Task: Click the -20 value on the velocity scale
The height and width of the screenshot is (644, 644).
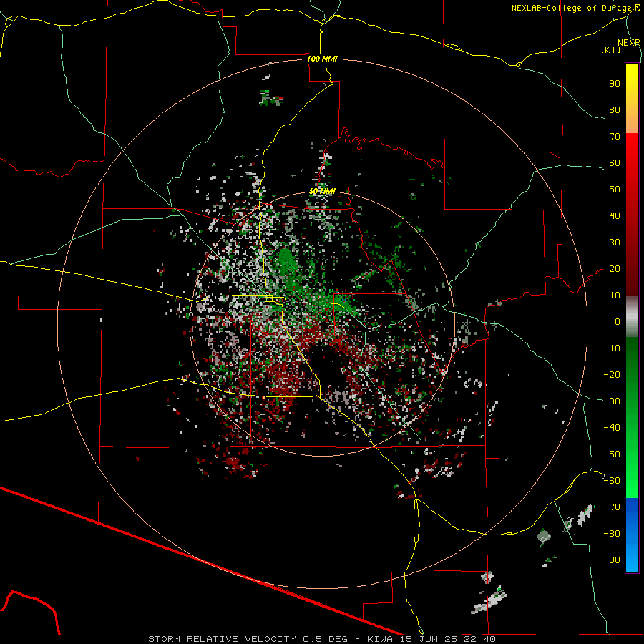Action: 612,374
